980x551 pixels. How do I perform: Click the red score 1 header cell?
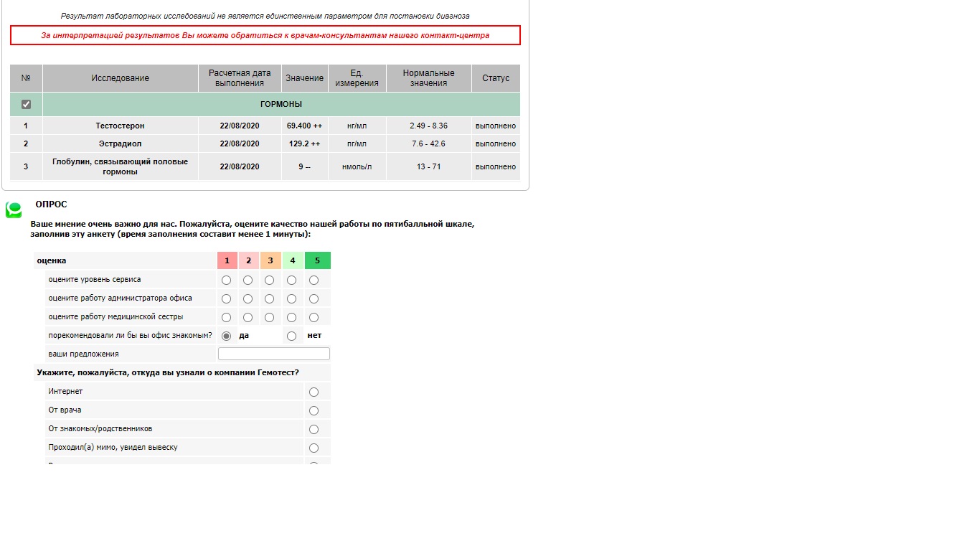227,260
